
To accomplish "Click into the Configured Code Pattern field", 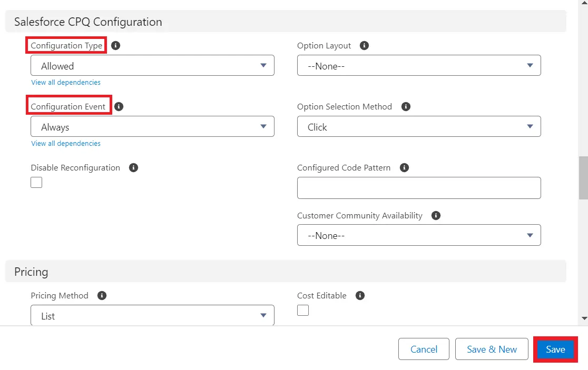I will click(419, 188).
